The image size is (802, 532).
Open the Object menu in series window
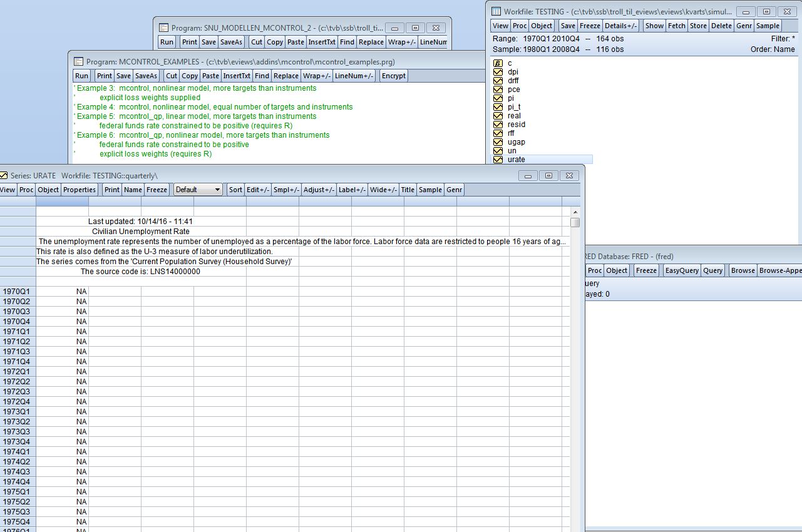click(x=48, y=190)
